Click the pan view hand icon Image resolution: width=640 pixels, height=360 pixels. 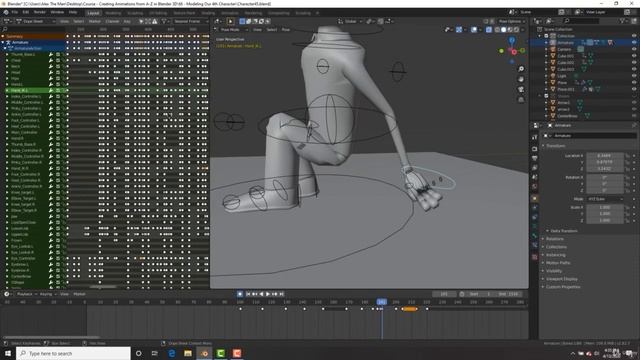tap(521, 79)
